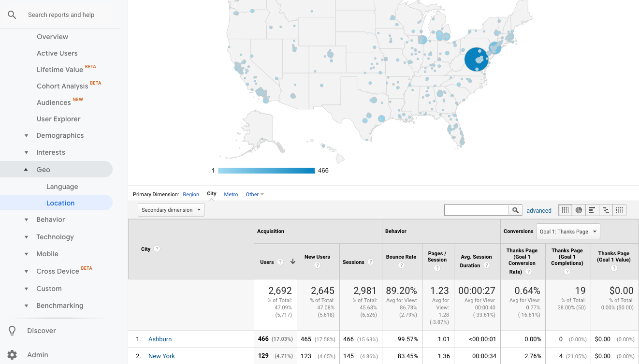The image size is (639, 364).
Task: Switch to the pie chart view
Action: click(579, 210)
